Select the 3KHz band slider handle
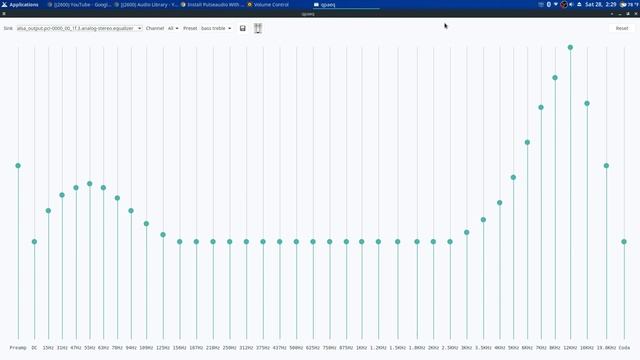This screenshot has width=640, height=360. click(x=467, y=232)
